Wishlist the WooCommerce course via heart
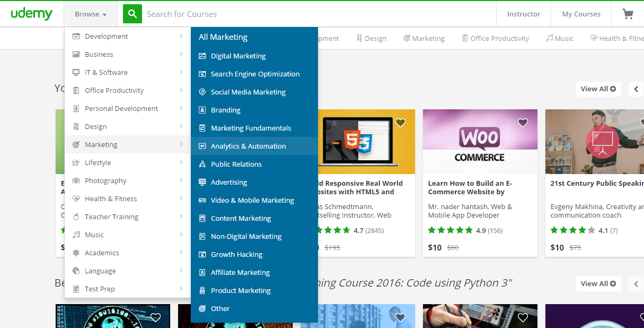This screenshot has height=328, width=644. 523,123
